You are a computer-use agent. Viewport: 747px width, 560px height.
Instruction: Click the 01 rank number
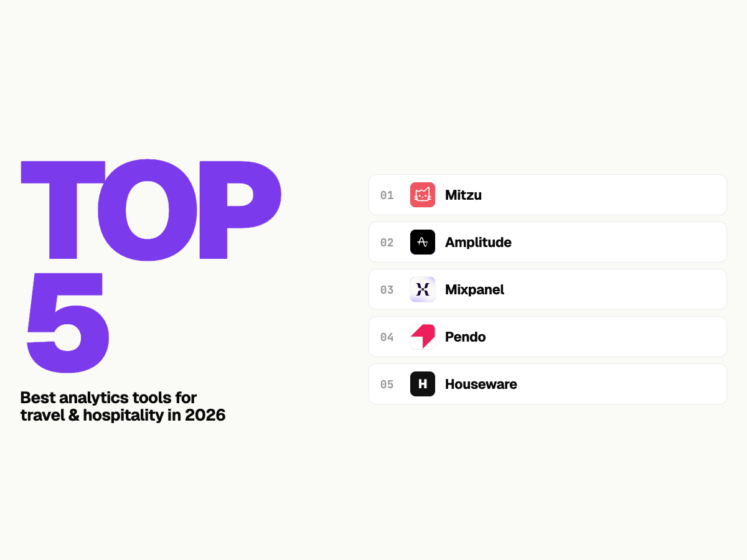click(x=387, y=195)
